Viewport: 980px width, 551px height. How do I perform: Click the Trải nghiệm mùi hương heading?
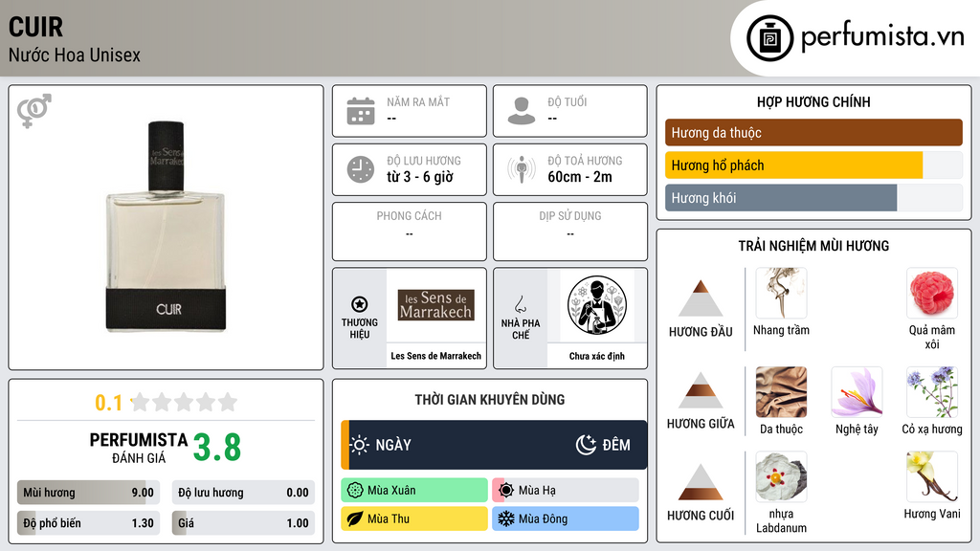[x=813, y=246]
